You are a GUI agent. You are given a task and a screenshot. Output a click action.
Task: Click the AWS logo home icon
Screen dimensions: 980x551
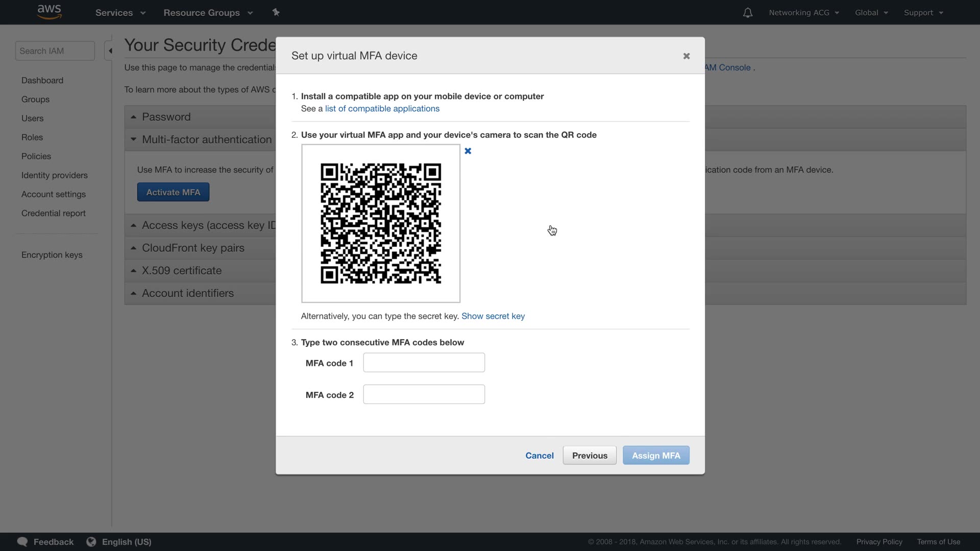click(50, 12)
